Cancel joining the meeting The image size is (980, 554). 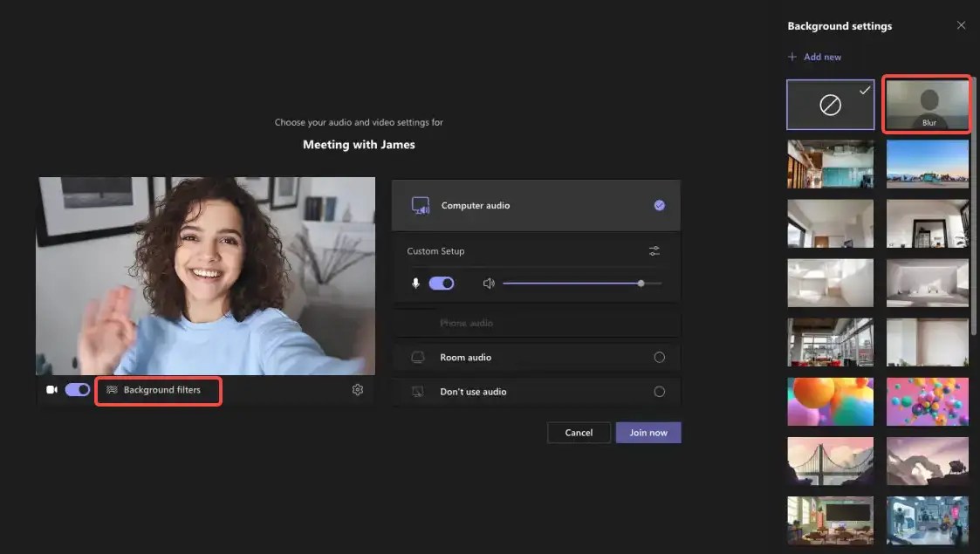[579, 432]
